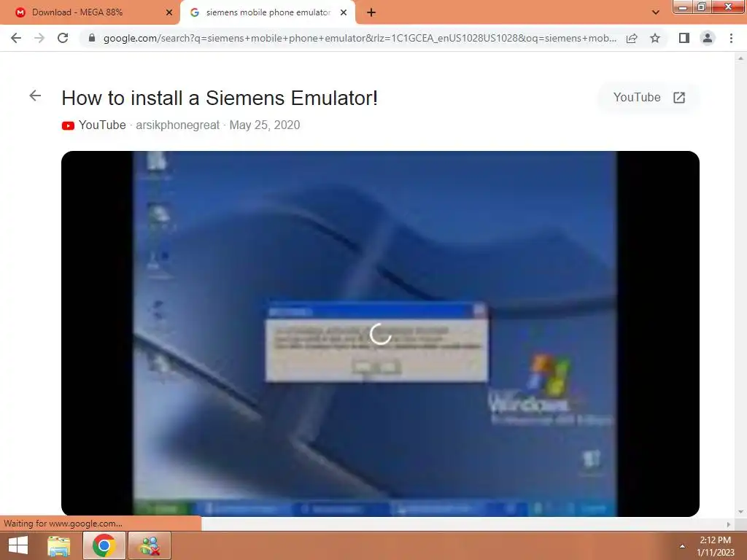Share this page icon in address bar

632,38
